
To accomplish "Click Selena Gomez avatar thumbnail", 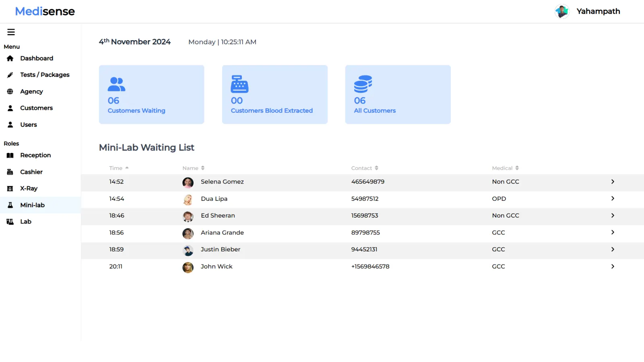I will point(188,183).
